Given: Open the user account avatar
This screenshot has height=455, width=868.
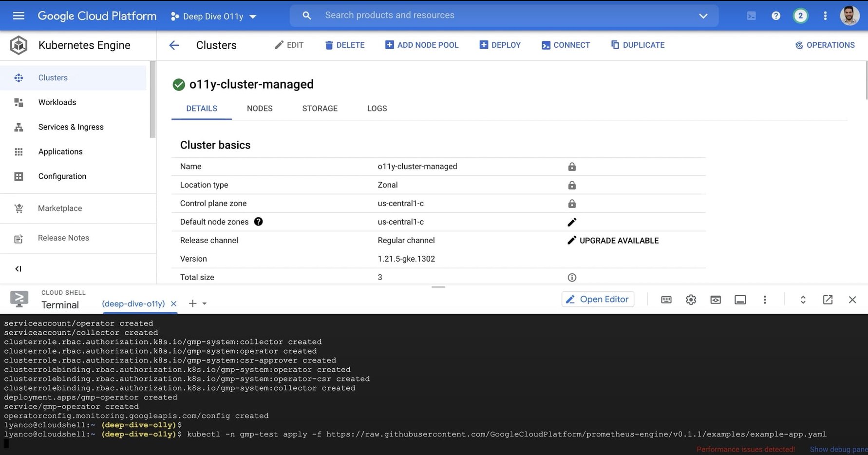Looking at the screenshot, I should (849, 16).
